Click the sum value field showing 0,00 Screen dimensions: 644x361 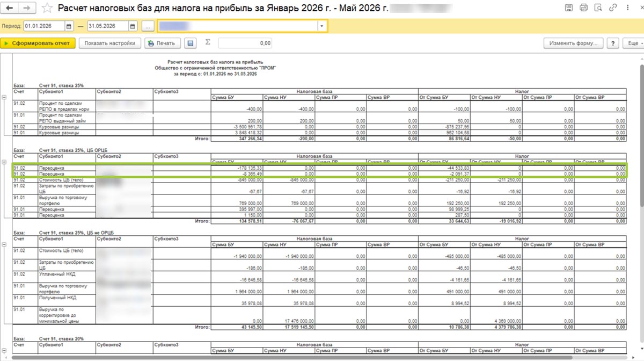(245, 43)
